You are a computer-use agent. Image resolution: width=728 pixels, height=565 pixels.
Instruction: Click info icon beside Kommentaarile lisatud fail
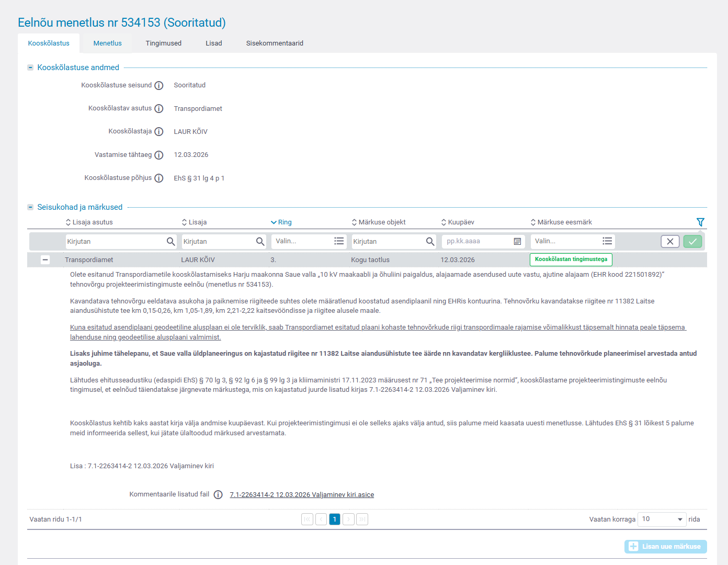[218, 495]
